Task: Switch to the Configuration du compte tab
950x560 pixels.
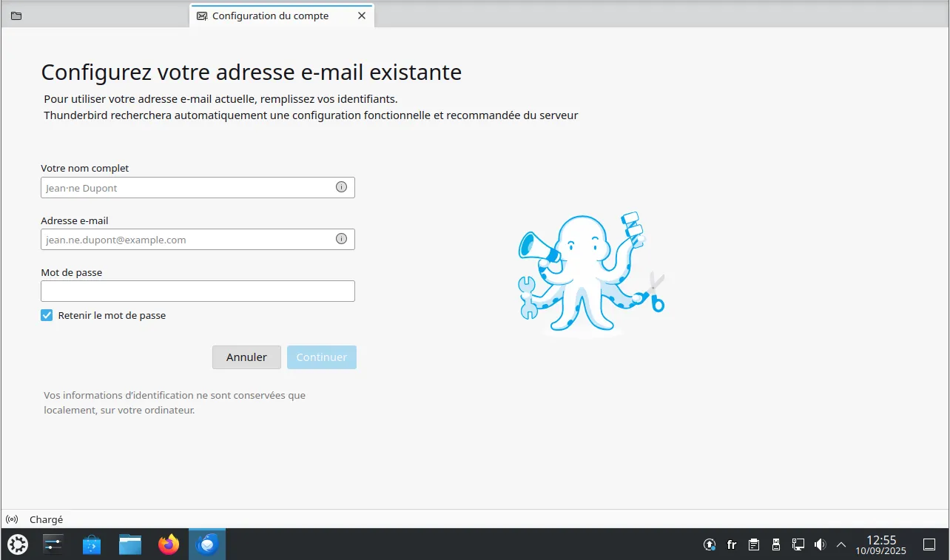Action: pyautogui.click(x=270, y=16)
